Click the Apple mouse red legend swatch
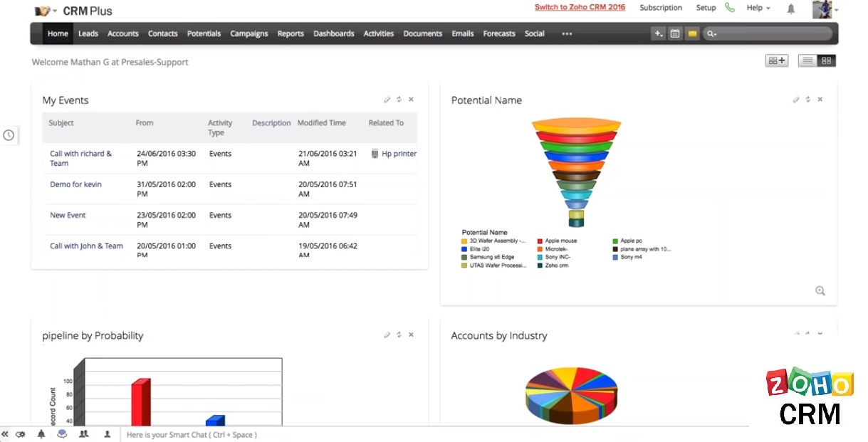This screenshot has height=442, width=868. tap(540, 241)
